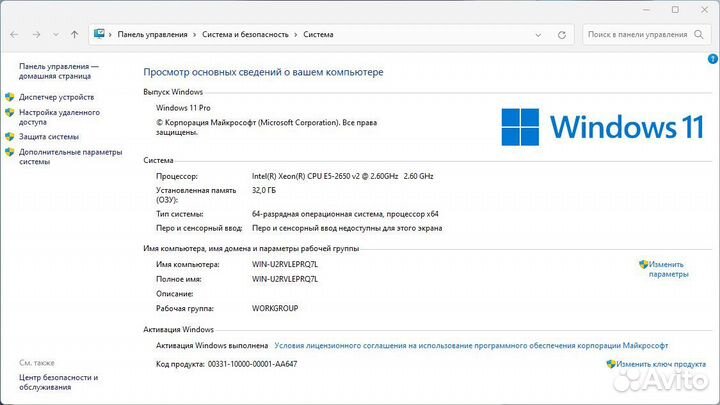Click full name value next to 'Полное имя:'
The width and height of the screenshot is (720, 405).
(x=285, y=279)
